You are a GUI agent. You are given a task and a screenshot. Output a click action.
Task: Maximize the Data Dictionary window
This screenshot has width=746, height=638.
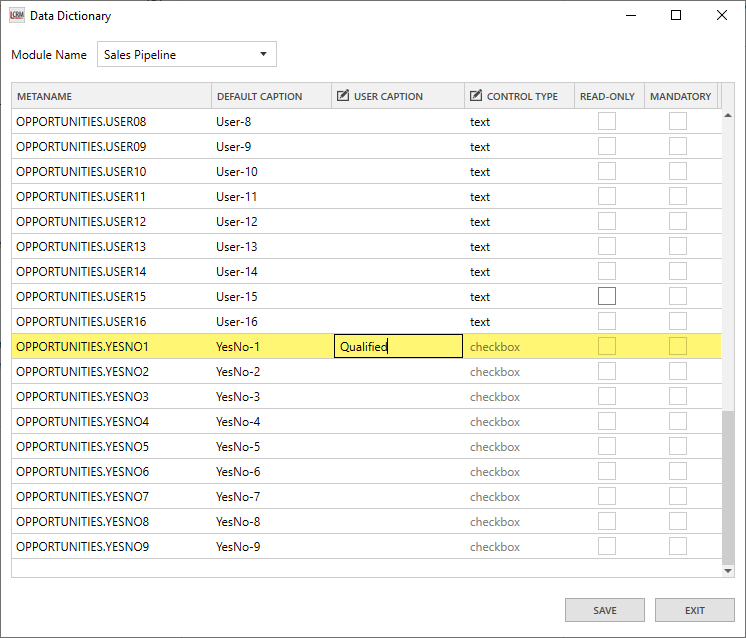point(676,15)
